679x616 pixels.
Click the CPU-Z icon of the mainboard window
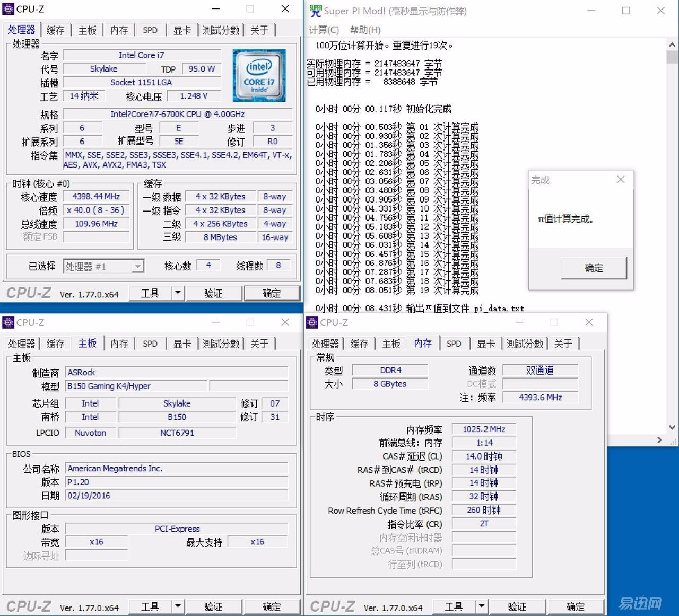[8, 322]
